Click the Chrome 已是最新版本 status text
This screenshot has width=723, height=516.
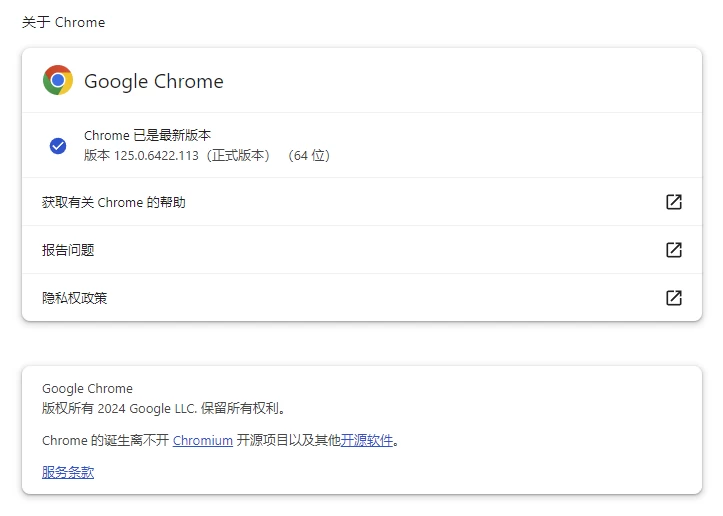(147, 136)
